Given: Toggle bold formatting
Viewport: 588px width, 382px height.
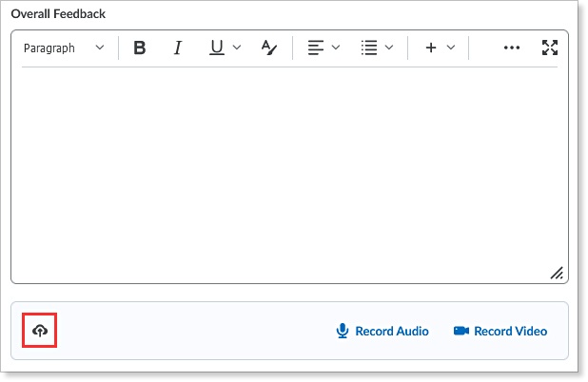Looking at the screenshot, I should click(x=140, y=48).
